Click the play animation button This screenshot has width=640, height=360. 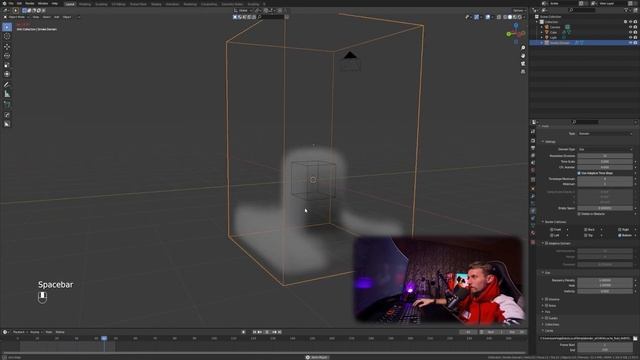pyautogui.click(x=267, y=332)
